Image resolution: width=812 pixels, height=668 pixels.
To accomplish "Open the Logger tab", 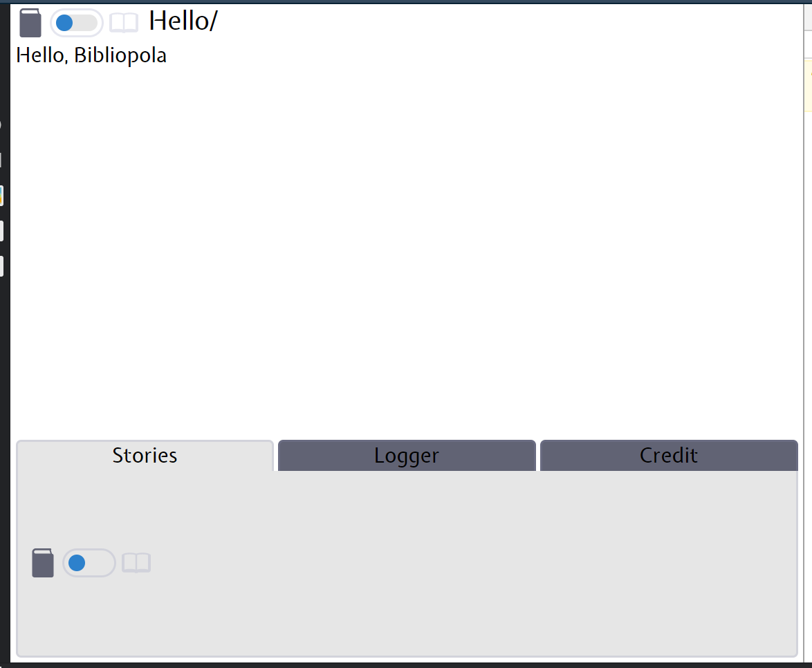I will [x=407, y=456].
